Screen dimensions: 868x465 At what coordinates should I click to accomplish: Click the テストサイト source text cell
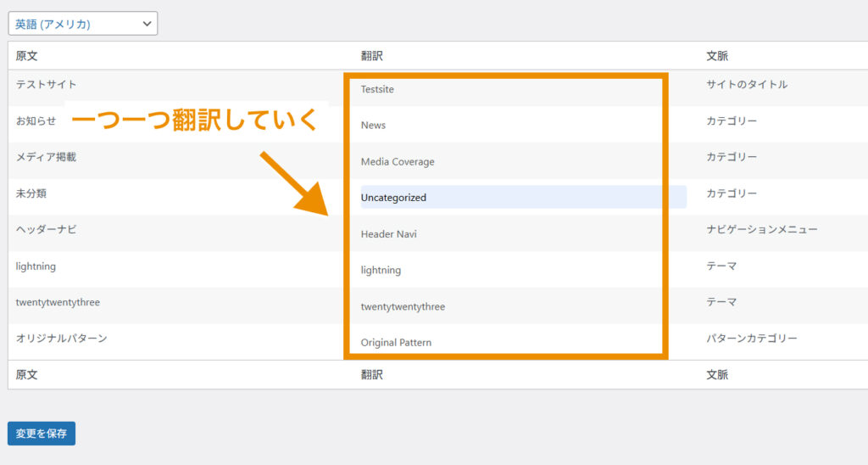pos(46,85)
